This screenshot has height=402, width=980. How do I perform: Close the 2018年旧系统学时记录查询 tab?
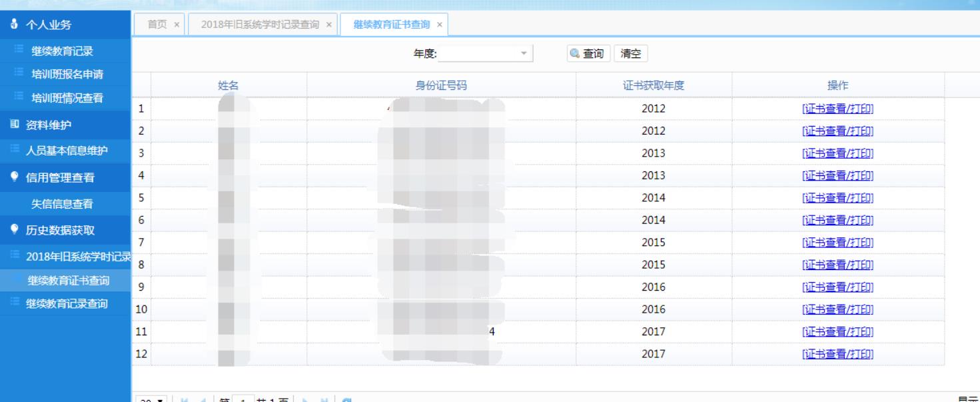[x=328, y=25]
